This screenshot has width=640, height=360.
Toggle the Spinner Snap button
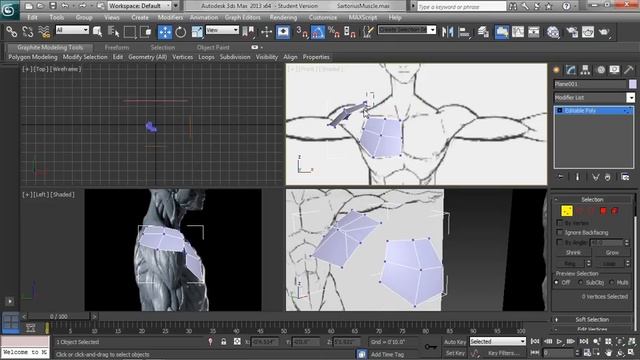point(350,32)
